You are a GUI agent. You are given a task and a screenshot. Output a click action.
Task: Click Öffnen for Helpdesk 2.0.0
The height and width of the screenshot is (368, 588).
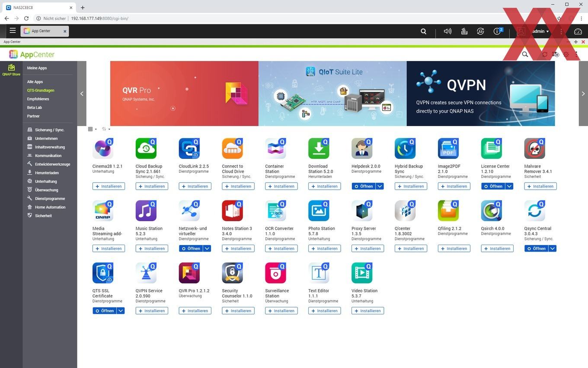(x=364, y=186)
